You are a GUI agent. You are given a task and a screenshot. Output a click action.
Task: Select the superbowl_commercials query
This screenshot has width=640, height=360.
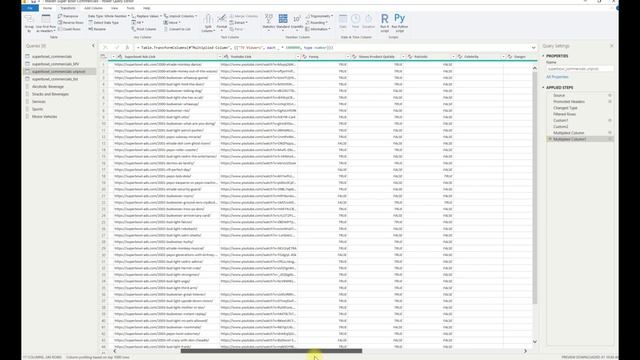[x=52, y=56]
